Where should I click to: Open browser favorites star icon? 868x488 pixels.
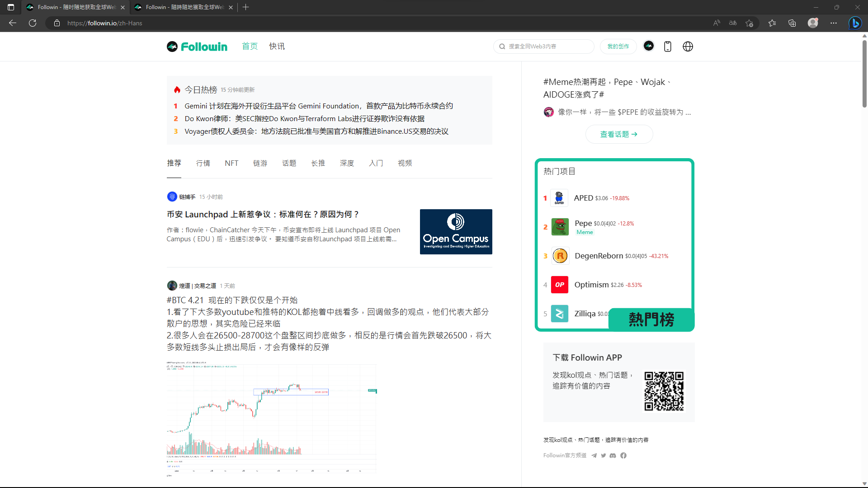click(x=772, y=23)
